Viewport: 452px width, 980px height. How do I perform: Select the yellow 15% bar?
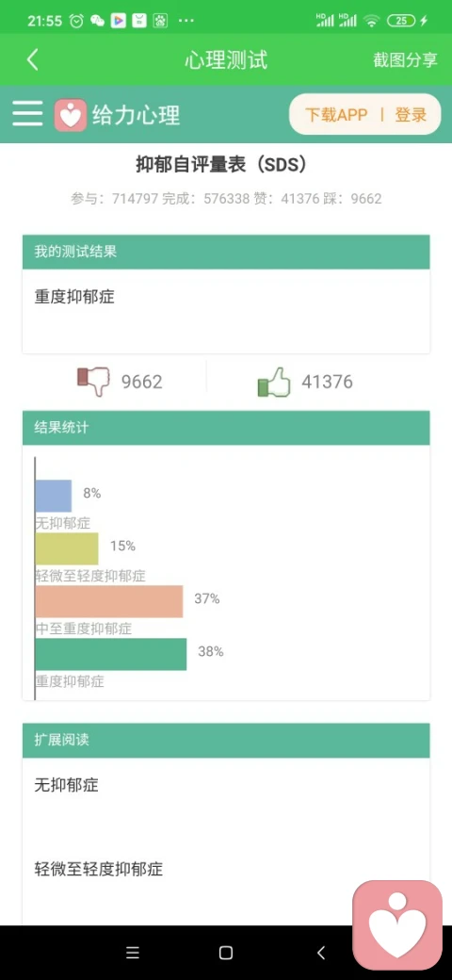pyautogui.click(x=67, y=548)
